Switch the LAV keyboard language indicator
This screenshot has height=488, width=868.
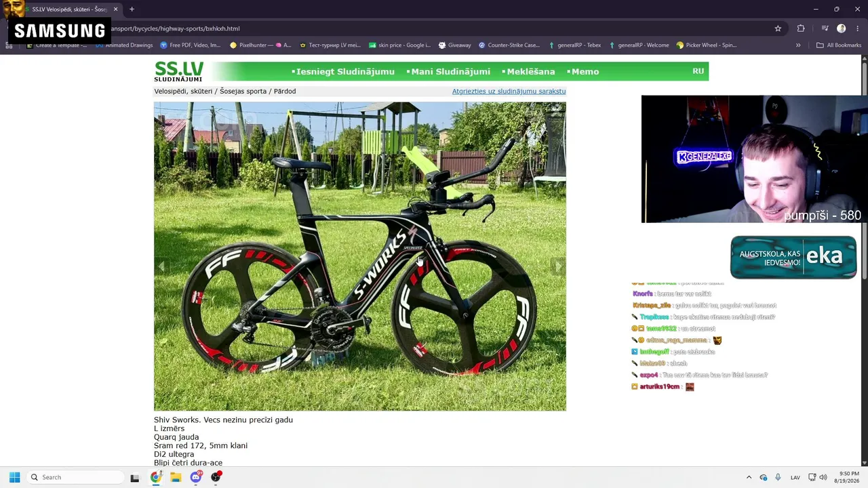click(795, 477)
